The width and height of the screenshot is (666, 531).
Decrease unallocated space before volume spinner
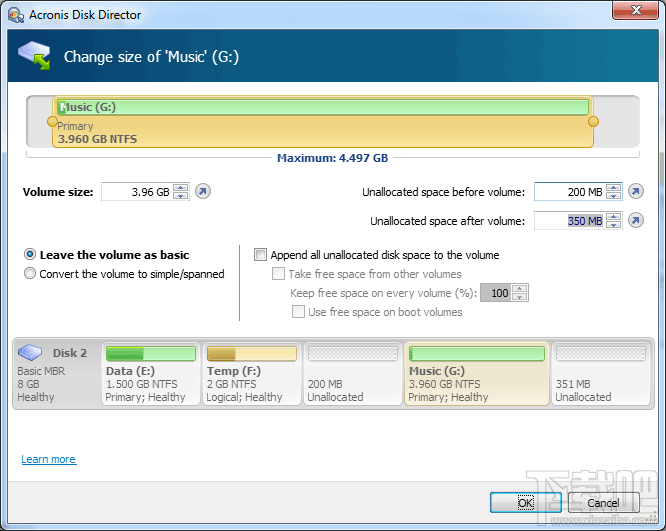coord(614,195)
